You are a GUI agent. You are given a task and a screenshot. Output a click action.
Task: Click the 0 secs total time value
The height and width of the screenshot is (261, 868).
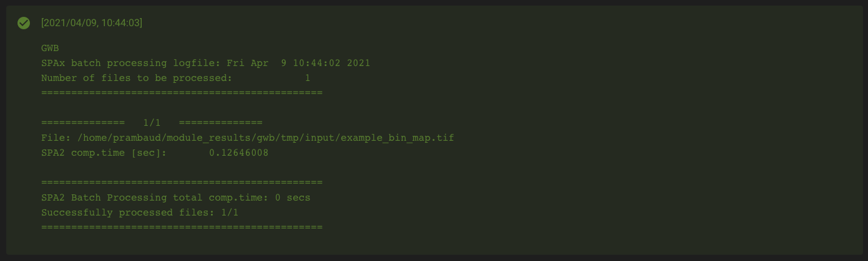point(293,197)
